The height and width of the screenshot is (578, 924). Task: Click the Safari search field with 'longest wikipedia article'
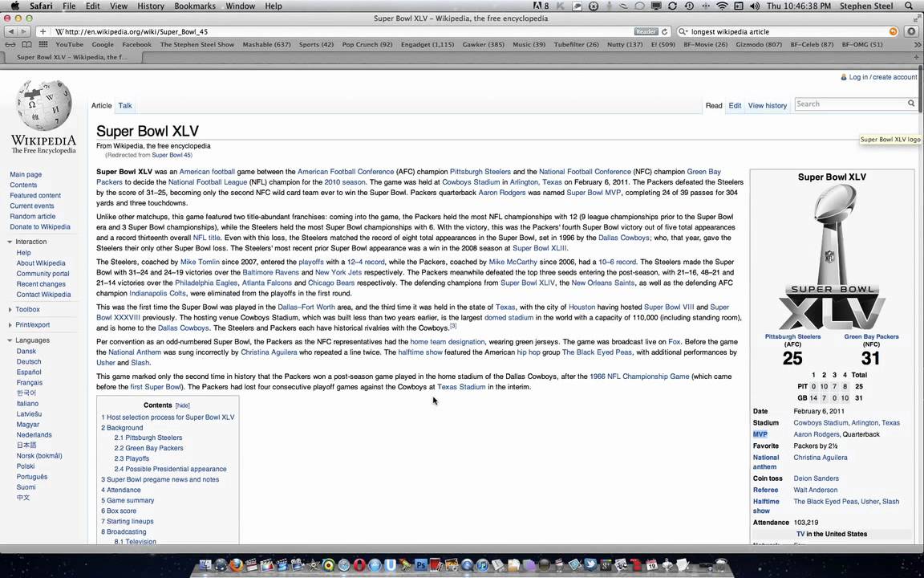coord(788,31)
